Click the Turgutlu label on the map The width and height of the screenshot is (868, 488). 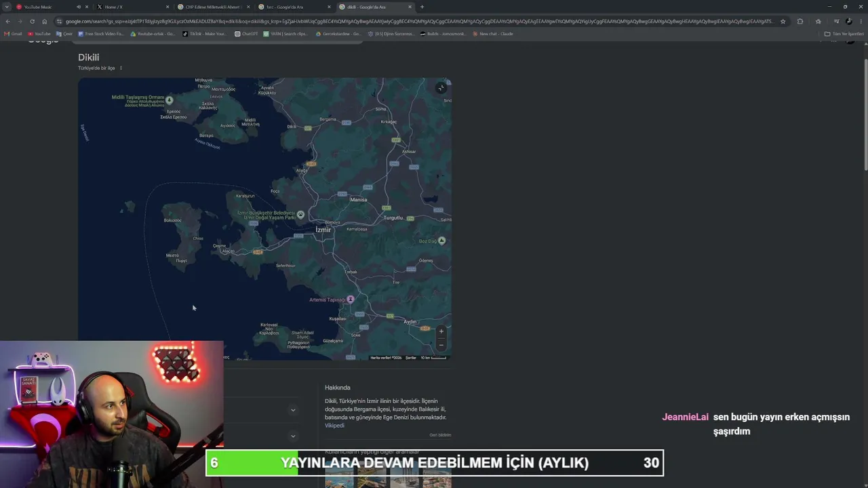pyautogui.click(x=393, y=218)
